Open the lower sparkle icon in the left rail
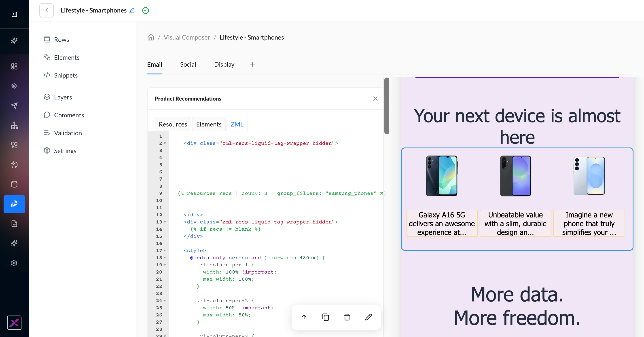This screenshot has width=644, height=337. [14, 243]
